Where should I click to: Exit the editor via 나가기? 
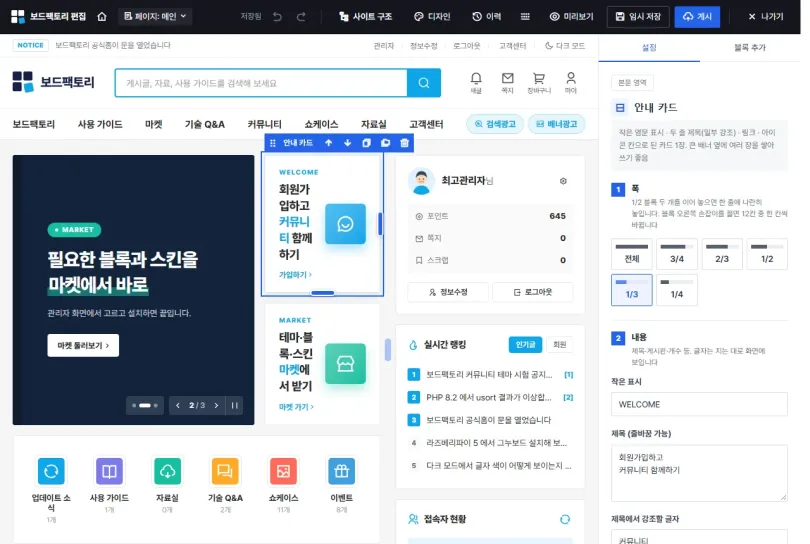pyautogui.click(x=766, y=17)
